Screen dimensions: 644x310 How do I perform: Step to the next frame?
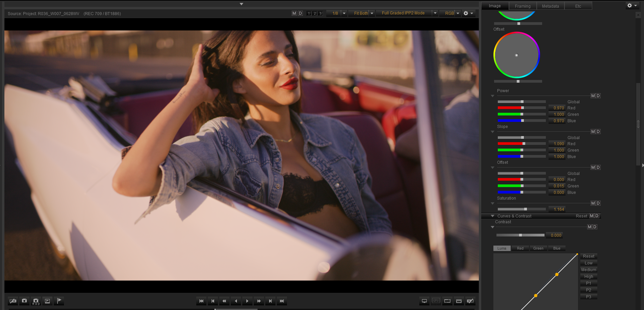click(271, 301)
